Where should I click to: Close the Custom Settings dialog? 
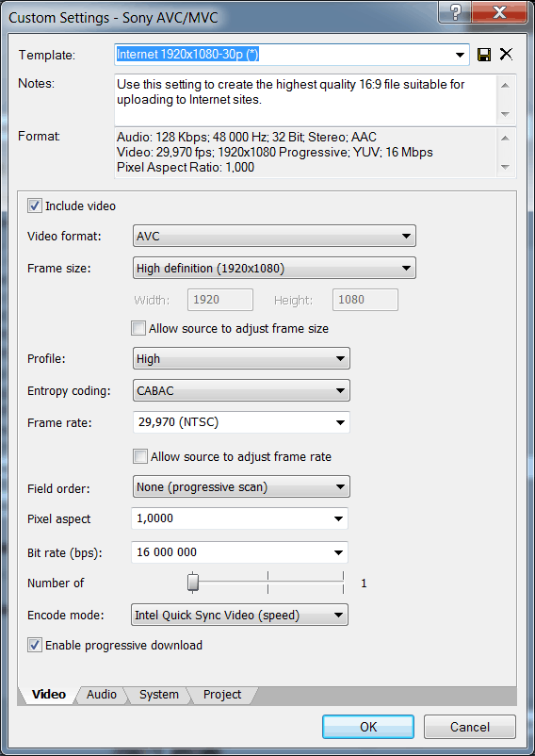(499, 10)
